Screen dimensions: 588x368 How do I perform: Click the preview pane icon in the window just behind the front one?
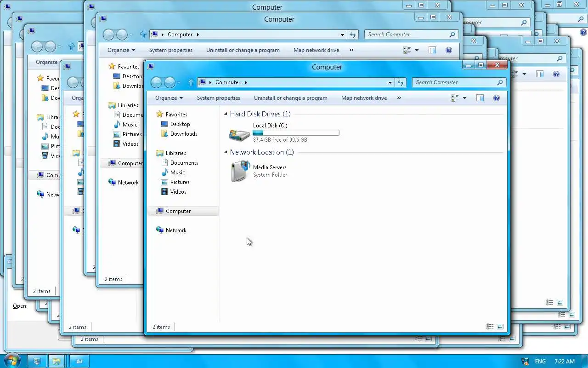point(432,50)
